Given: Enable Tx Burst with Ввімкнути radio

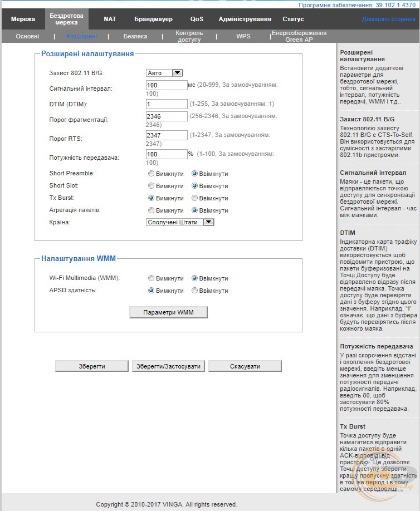Looking at the screenshot, I should tap(194, 198).
